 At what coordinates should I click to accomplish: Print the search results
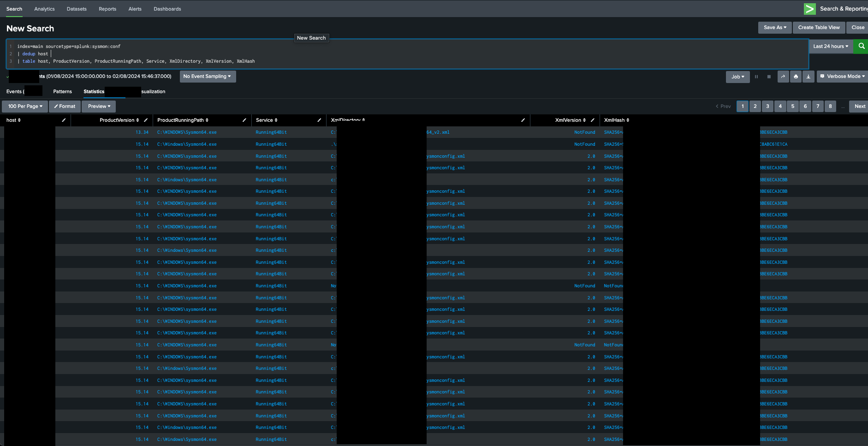pyautogui.click(x=796, y=77)
